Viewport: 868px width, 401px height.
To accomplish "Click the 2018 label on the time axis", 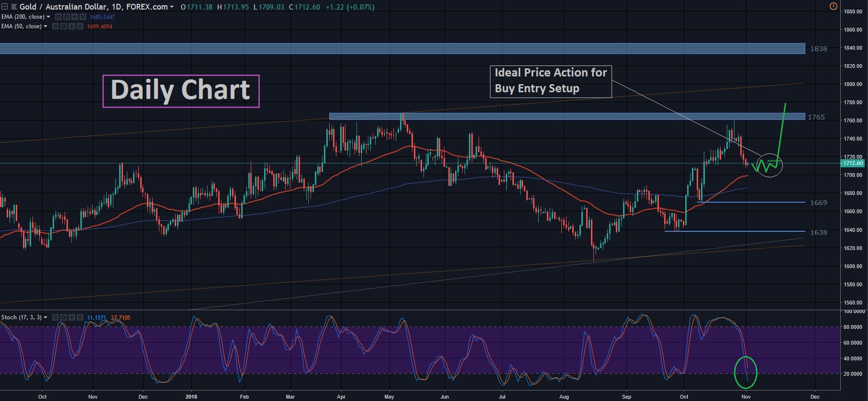I will pos(191,397).
